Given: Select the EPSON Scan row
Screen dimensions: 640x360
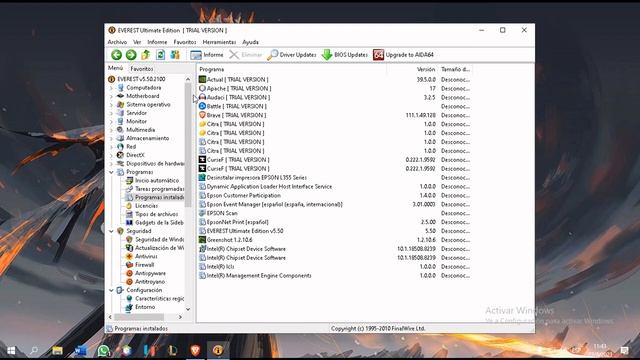Looking at the screenshot, I should click(x=335, y=213).
